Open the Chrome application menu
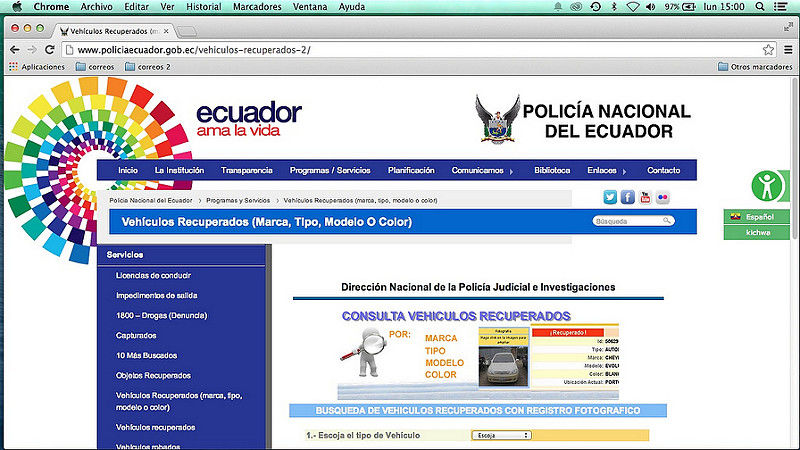 coord(51,7)
